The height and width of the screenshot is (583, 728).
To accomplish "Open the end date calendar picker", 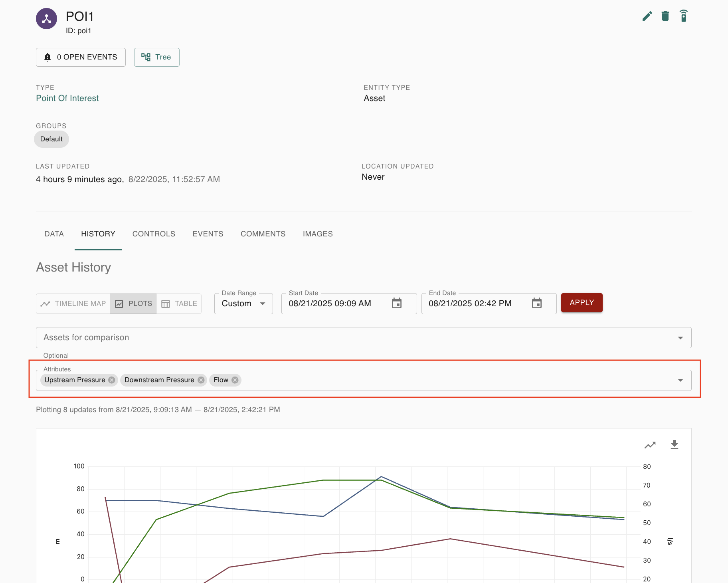I will 537,303.
